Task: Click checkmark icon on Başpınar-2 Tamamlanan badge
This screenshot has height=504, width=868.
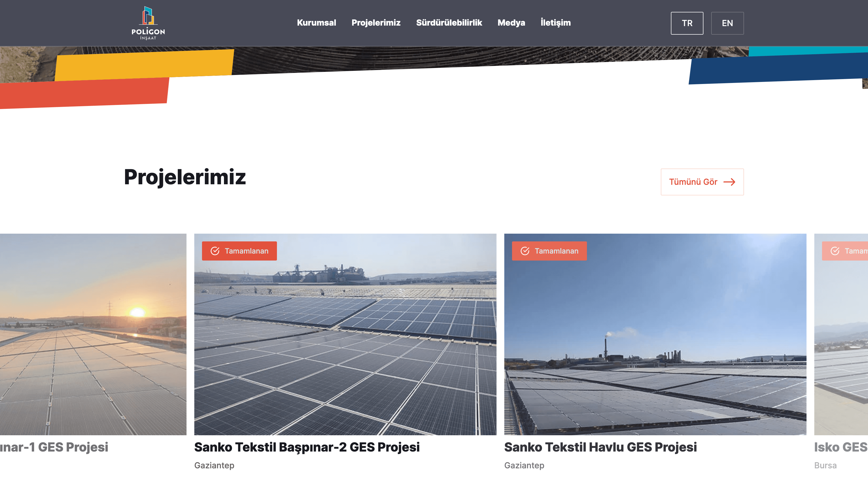Action: (x=215, y=251)
